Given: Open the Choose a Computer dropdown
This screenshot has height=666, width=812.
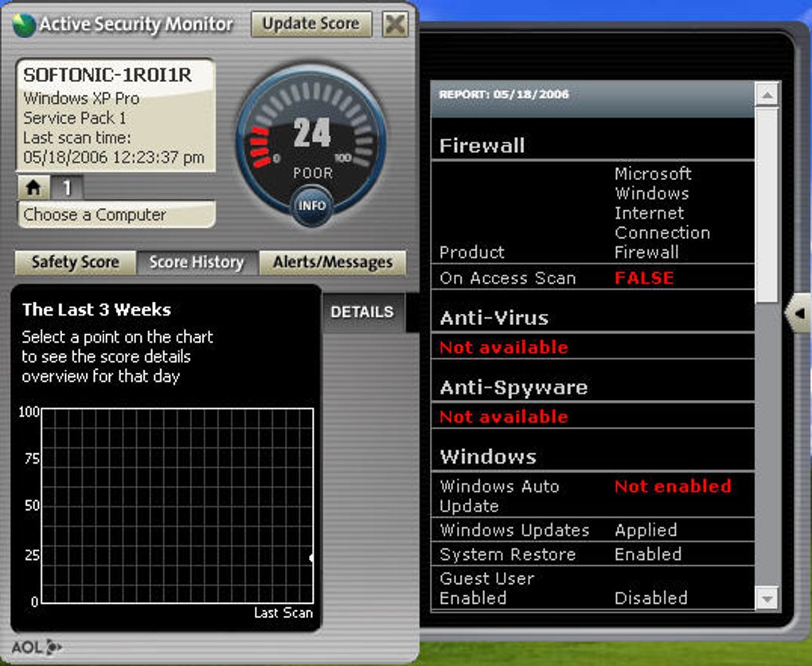Looking at the screenshot, I should click(116, 214).
